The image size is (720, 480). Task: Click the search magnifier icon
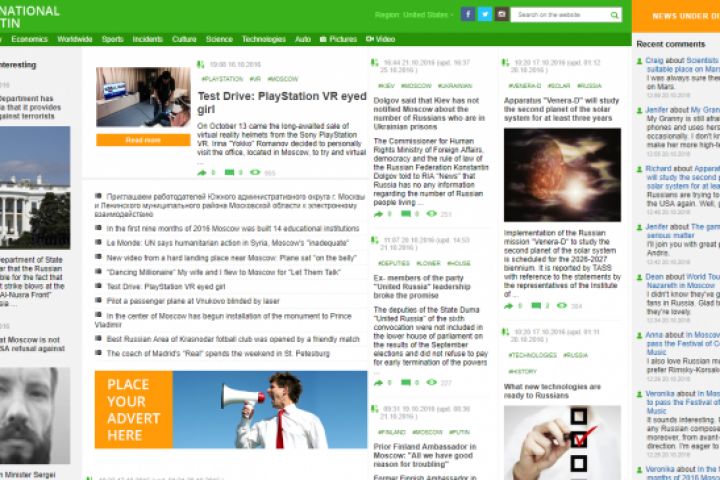point(614,15)
